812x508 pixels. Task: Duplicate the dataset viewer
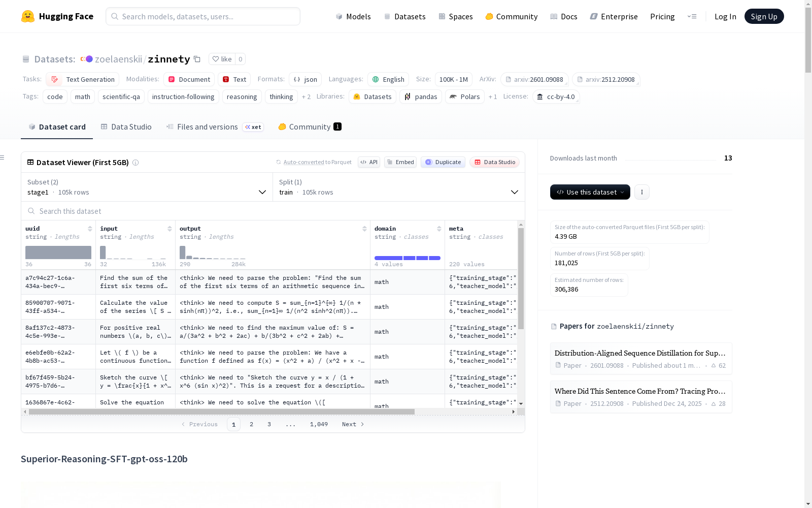443,162
